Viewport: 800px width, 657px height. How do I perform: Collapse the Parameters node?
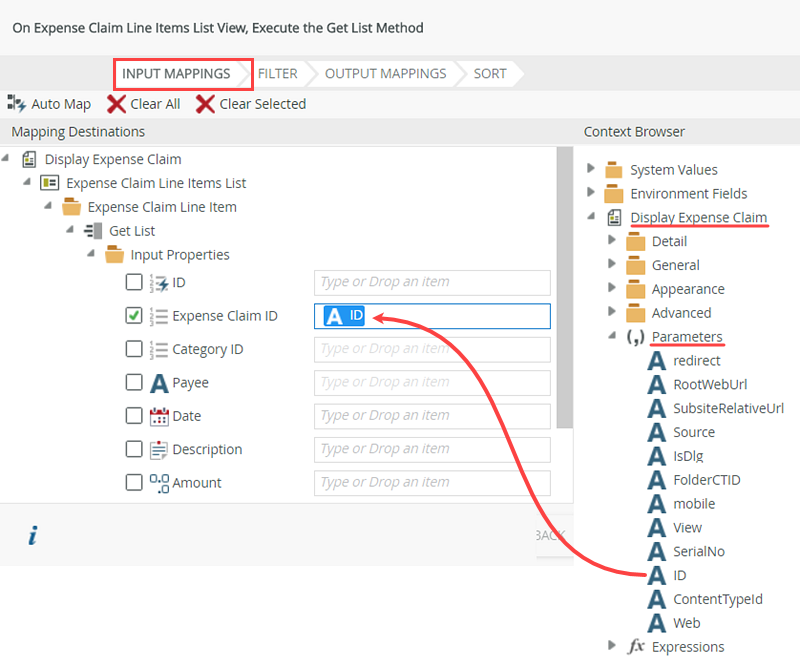click(x=613, y=336)
